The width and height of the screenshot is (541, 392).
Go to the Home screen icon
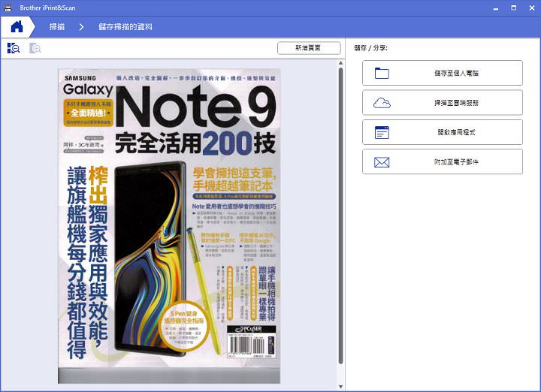click(17, 26)
